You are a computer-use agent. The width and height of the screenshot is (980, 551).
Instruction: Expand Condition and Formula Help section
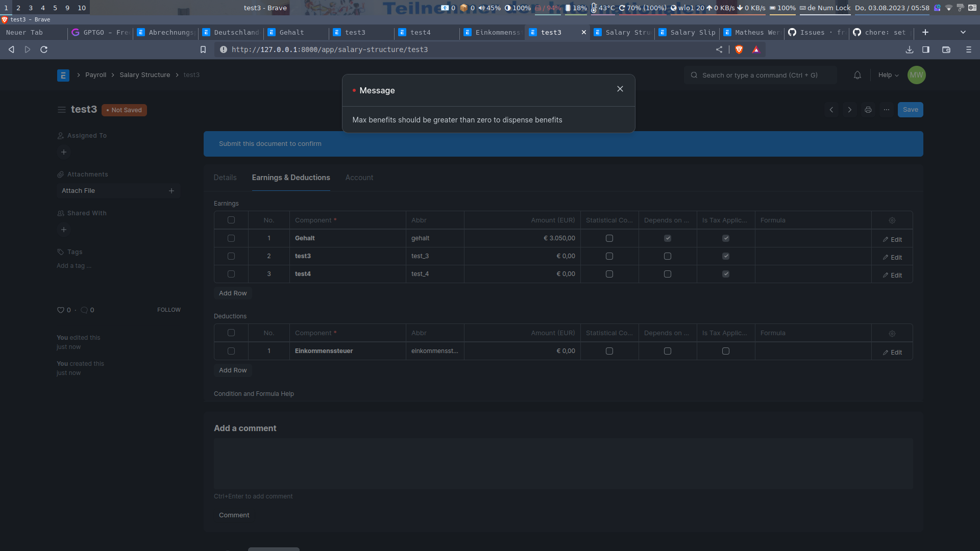coord(254,394)
